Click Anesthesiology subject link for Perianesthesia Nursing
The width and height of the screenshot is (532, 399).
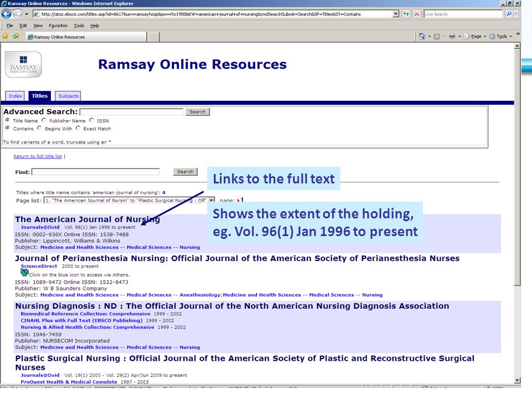[x=200, y=295]
